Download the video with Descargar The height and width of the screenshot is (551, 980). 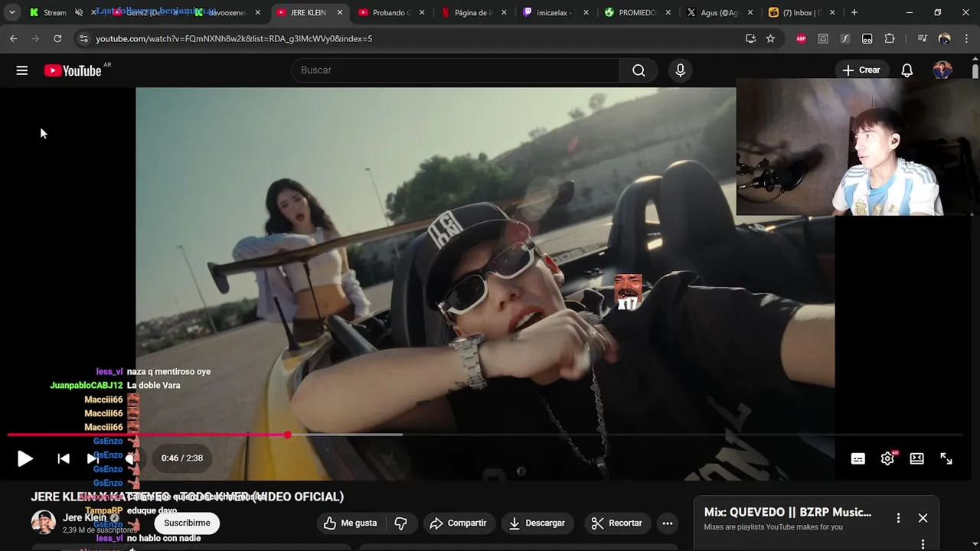[537, 523]
